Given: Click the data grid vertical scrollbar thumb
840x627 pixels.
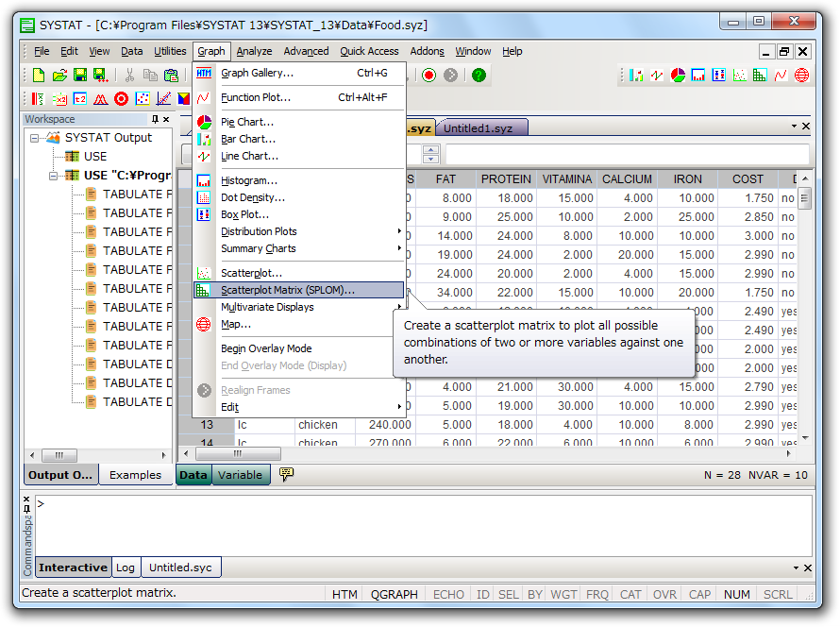Looking at the screenshot, I should (x=804, y=197).
